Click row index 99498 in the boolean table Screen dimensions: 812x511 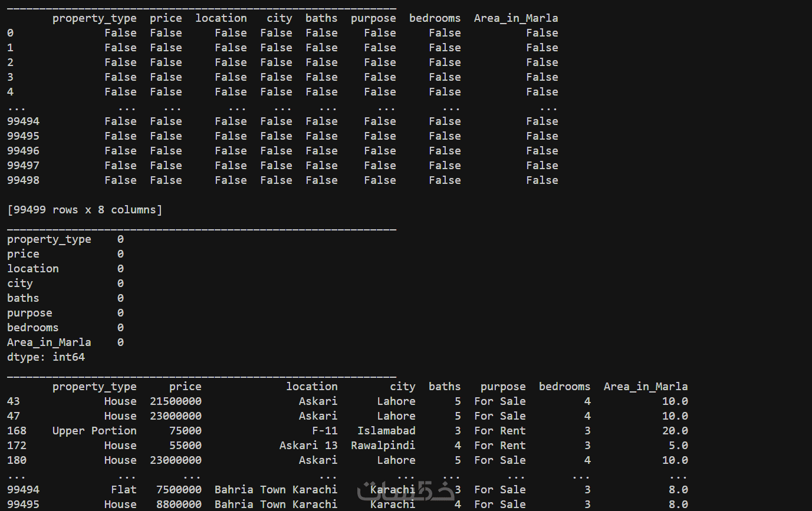click(x=23, y=180)
